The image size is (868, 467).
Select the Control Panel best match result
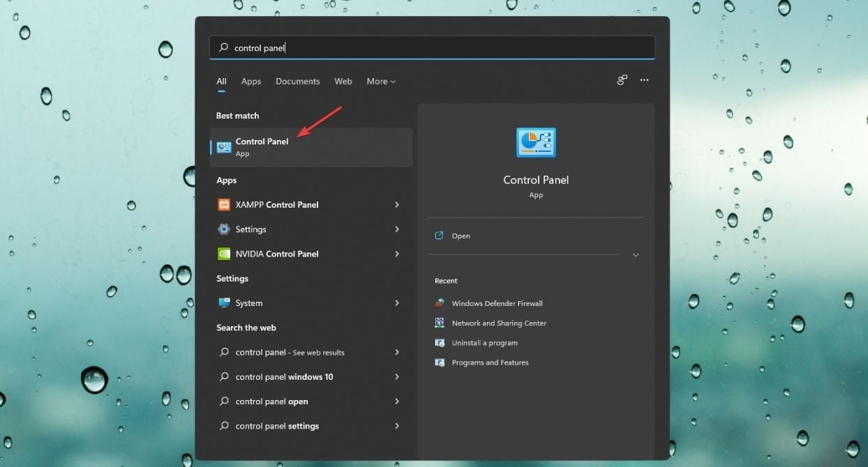click(x=311, y=147)
